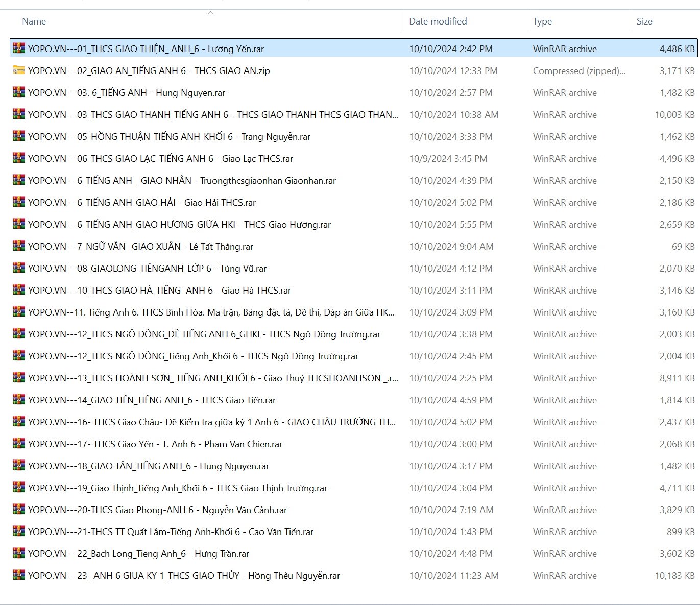Click the 69 KB size cell
This screenshot has height=605, width=700.
point(683,247)
